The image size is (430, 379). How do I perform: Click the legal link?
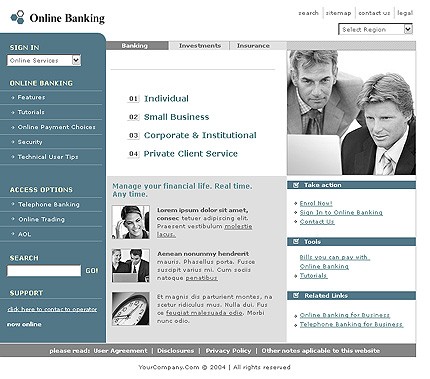[x=405, y=13]
